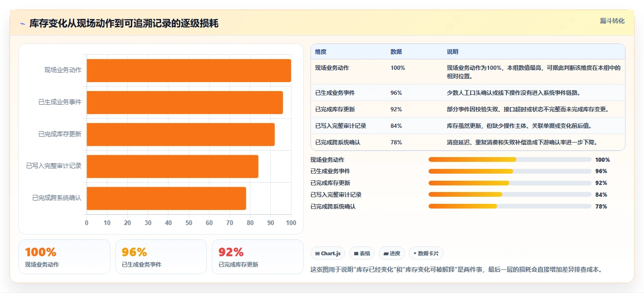644x293 pixels.
Task: Click the 说明 column header
Action: click(453, 52)
